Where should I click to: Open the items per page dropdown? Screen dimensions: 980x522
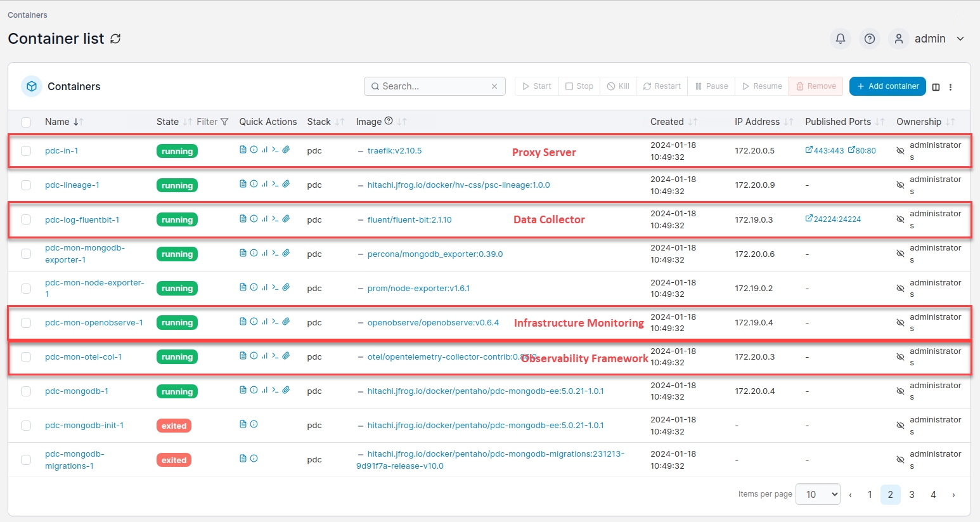818,495
